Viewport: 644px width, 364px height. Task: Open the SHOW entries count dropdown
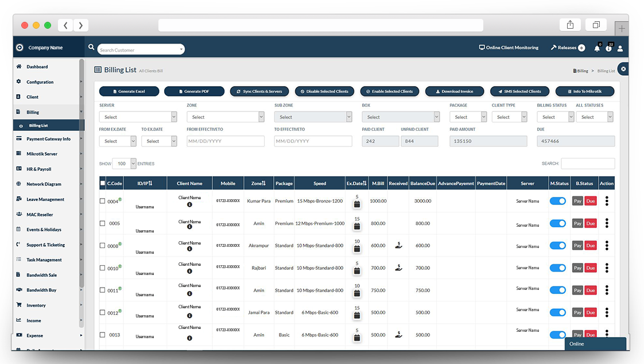point(124,164)
